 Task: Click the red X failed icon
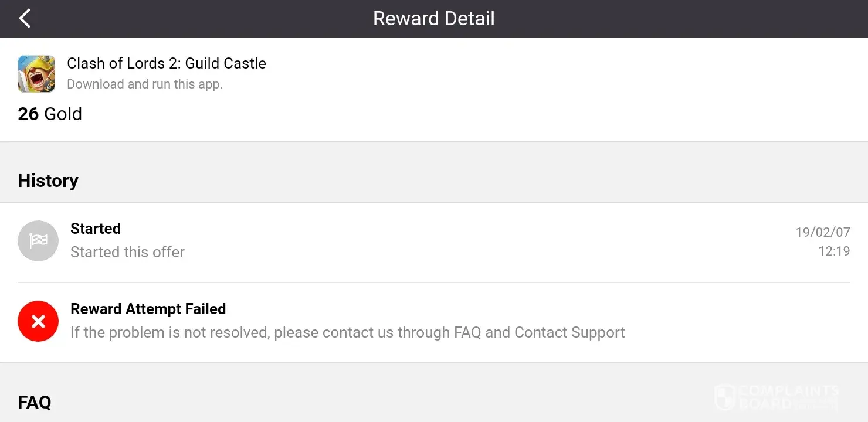[x=38, y=321]
